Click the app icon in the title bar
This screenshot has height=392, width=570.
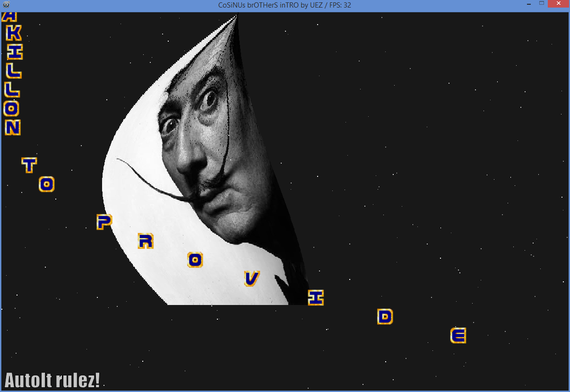6,5
